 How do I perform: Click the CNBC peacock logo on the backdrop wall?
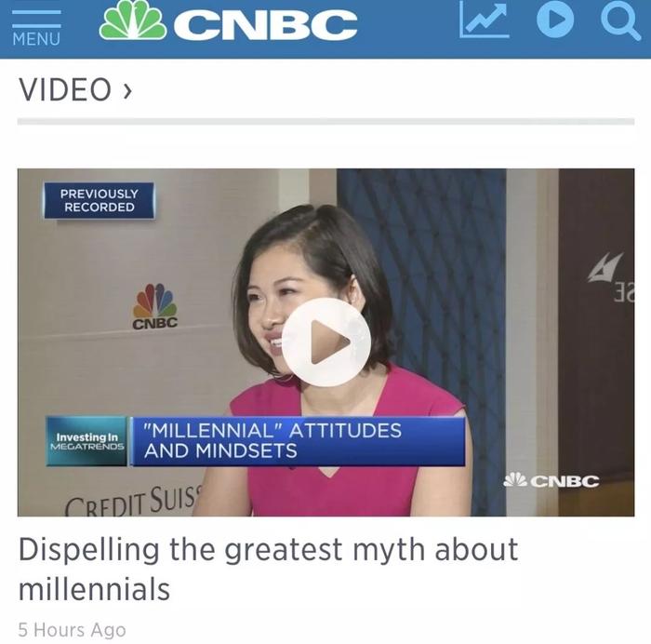pyautogui.click(x=155, y=306)
